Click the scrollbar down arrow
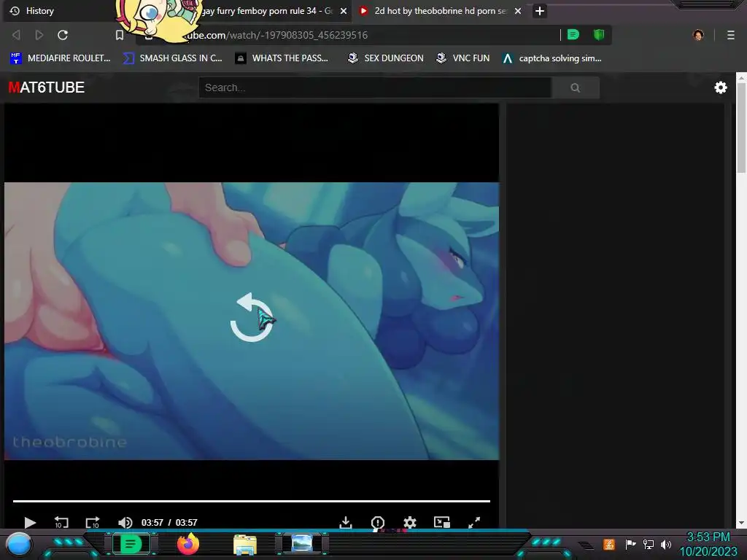Screen dimensions: 747x560 click(x=741, y=523)
